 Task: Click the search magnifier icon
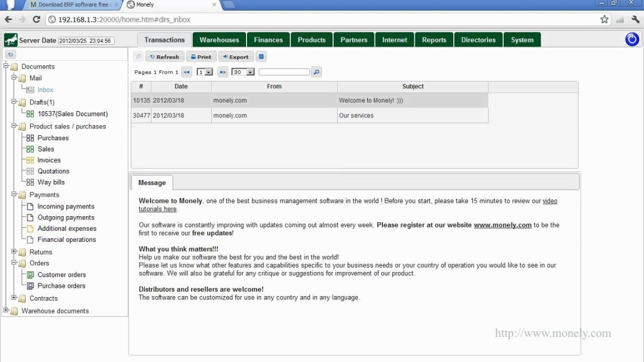(x=316, y=72)
